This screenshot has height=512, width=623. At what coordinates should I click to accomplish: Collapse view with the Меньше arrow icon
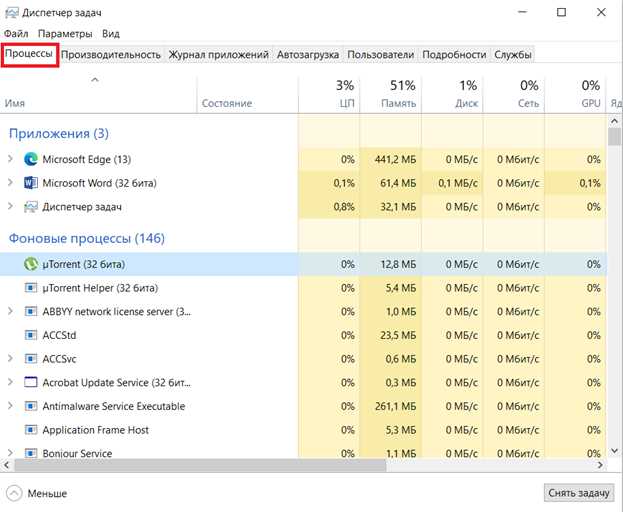tap(14, 493)
